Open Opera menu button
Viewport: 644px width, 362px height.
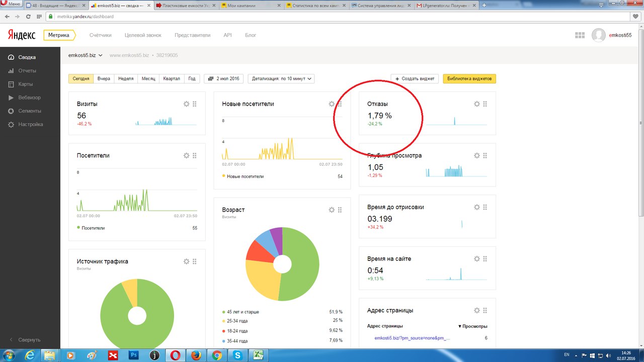[x=11, y=4]
